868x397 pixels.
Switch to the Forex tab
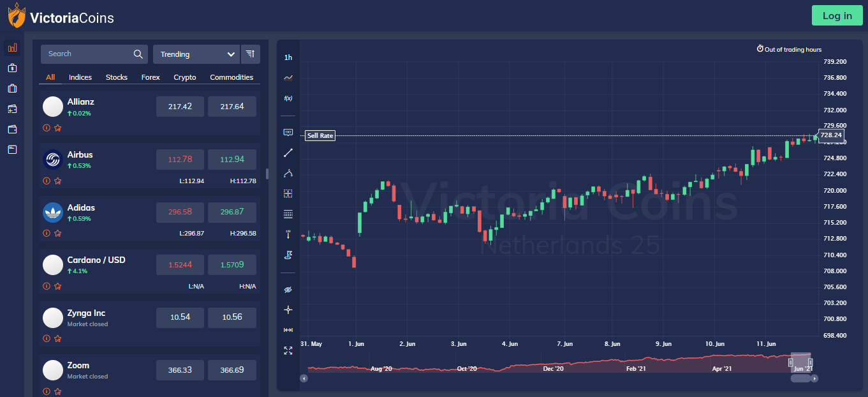click(151, 77)
